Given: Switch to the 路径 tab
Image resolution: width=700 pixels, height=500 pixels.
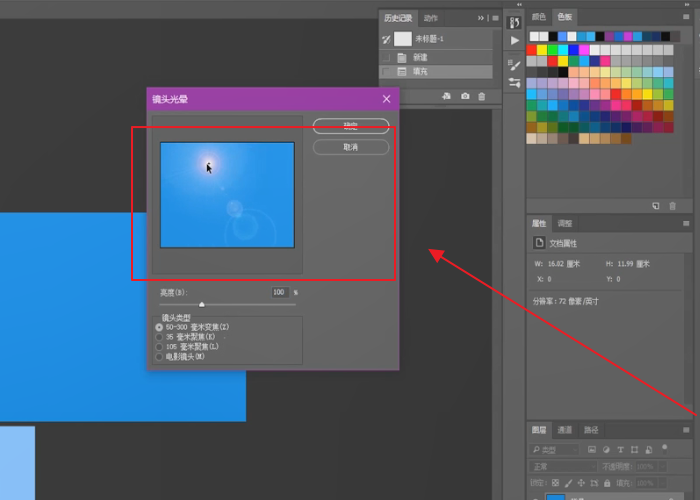Looking at the screenshot, I should 591,430.
